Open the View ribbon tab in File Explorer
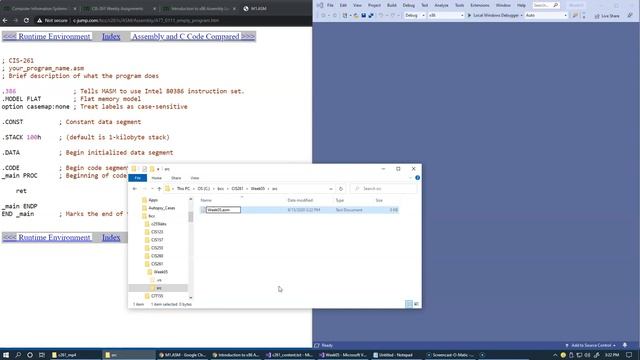640x360 pixels. pyautogui.click(x=195, y=178)
